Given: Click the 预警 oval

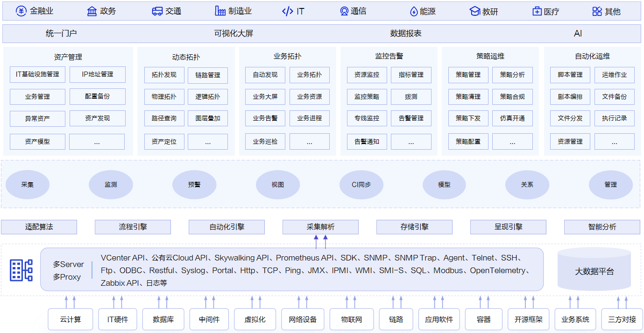Looking at the screenshot, I should [x=194, y=185].
